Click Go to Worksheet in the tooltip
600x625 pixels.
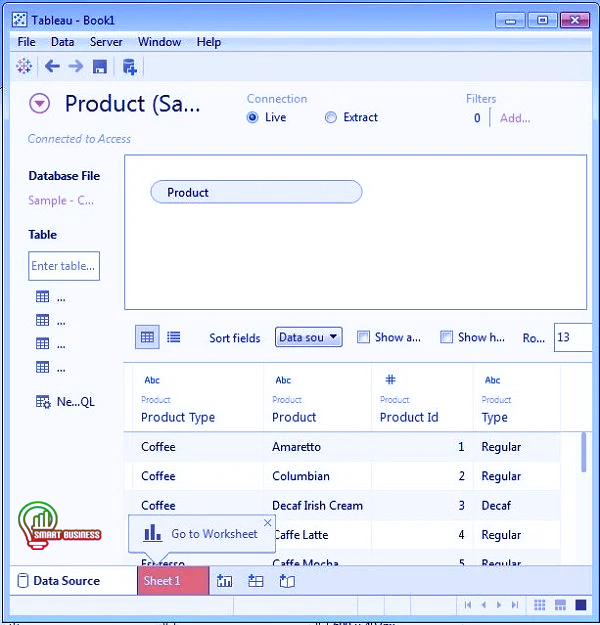click(201, 534)
